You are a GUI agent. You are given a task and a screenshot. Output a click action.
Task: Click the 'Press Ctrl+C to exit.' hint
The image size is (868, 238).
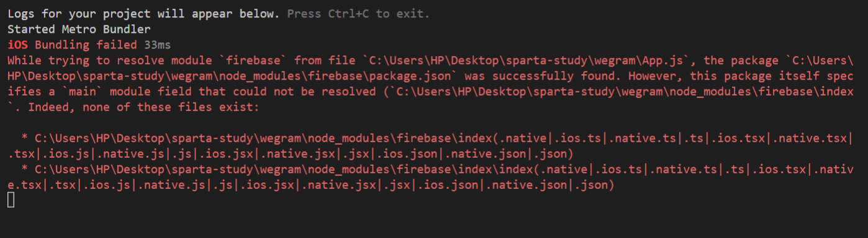[x=358, y=14]
